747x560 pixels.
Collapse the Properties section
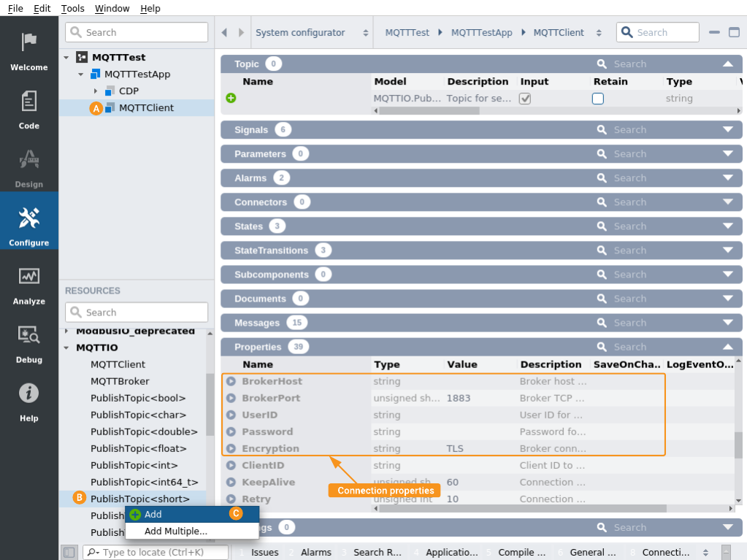point(727,347)
